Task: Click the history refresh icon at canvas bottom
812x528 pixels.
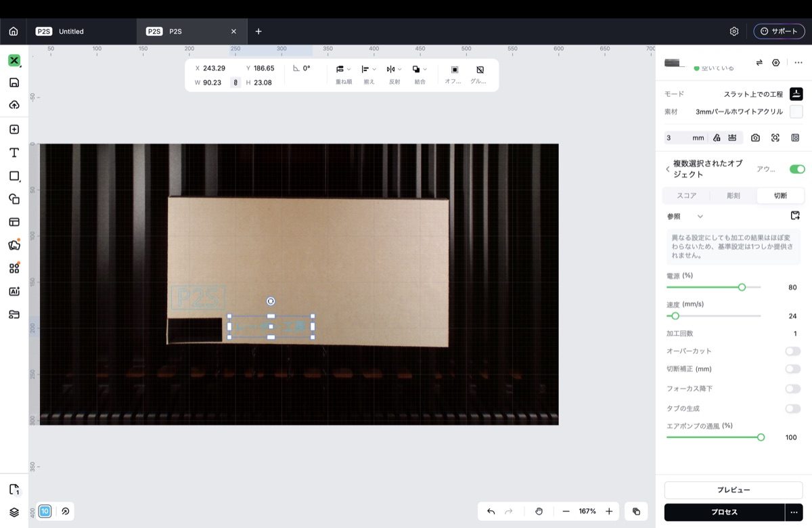Action: coord(66,511)
